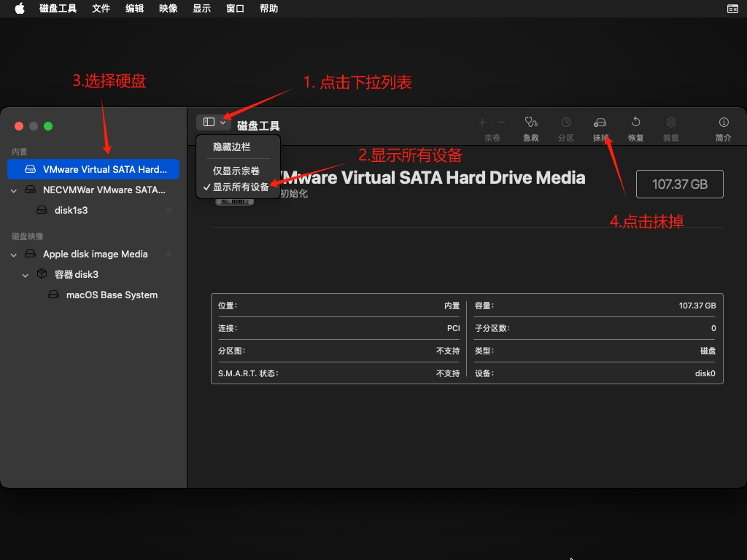Open the 编辑 menu
This screenshot has width=747, height=560.
(x=134, y=9)
